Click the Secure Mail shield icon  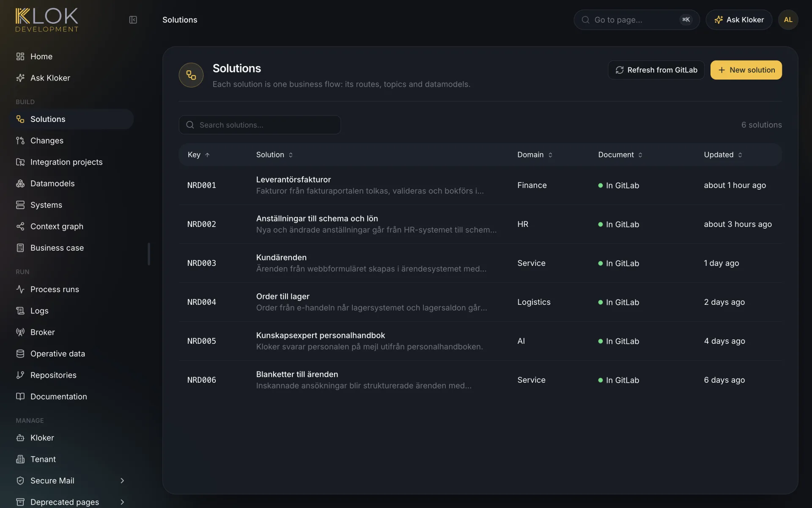tap(20, 480)
